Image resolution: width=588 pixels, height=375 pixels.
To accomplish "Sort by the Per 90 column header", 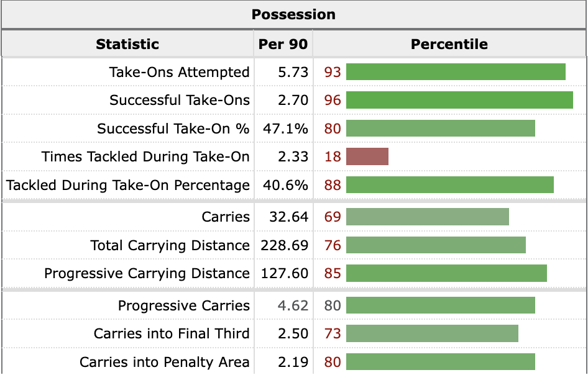I will pyautogui.click(x=283, y=45).
